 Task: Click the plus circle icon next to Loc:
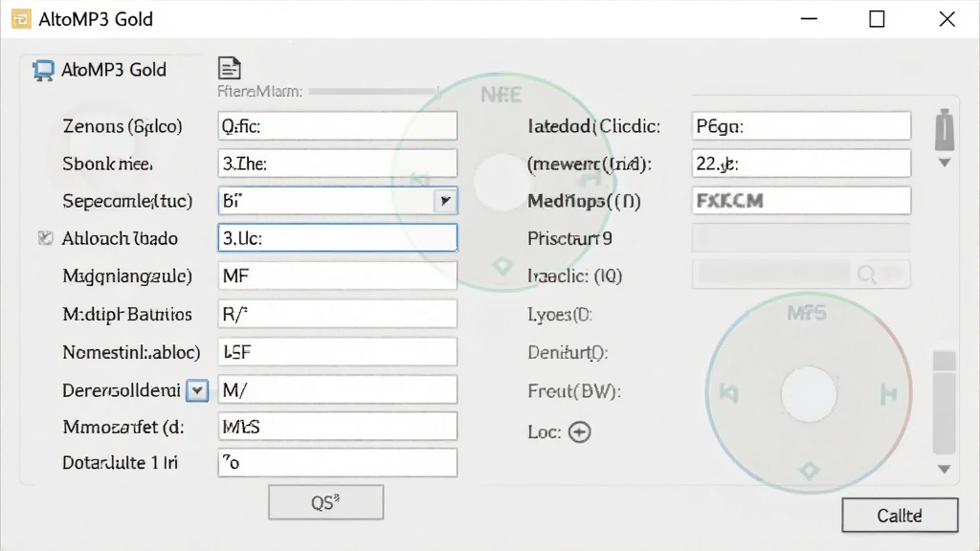[x=579, y=431]
